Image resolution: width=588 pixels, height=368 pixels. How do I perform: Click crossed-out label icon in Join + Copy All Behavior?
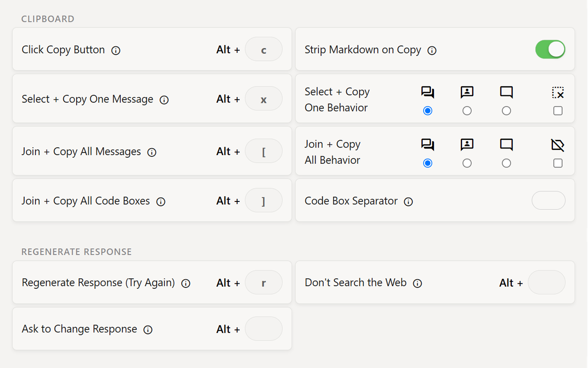(x=558, y=145)
